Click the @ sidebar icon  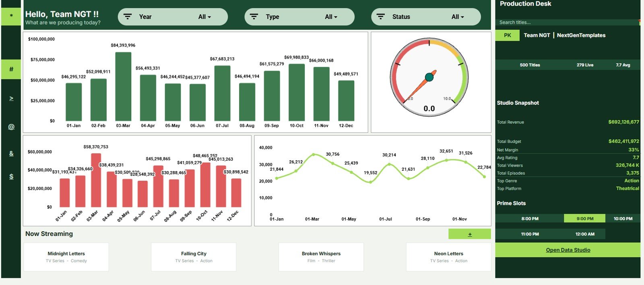[11, 127]
